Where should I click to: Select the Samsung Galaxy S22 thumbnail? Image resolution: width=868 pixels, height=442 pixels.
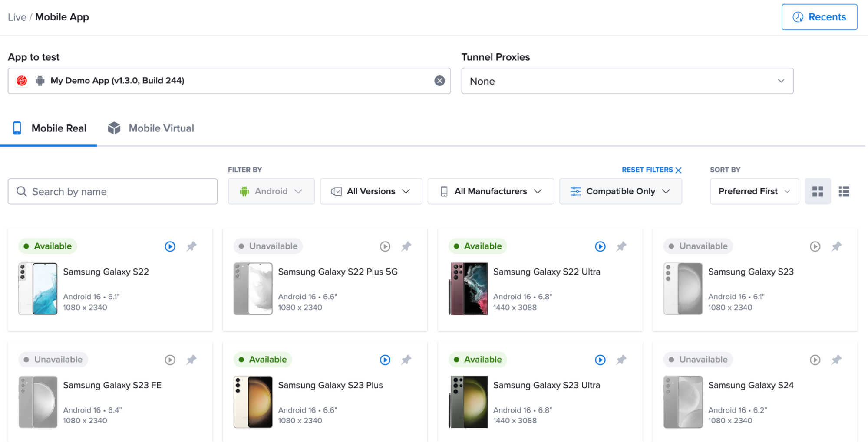pos(38,288)
